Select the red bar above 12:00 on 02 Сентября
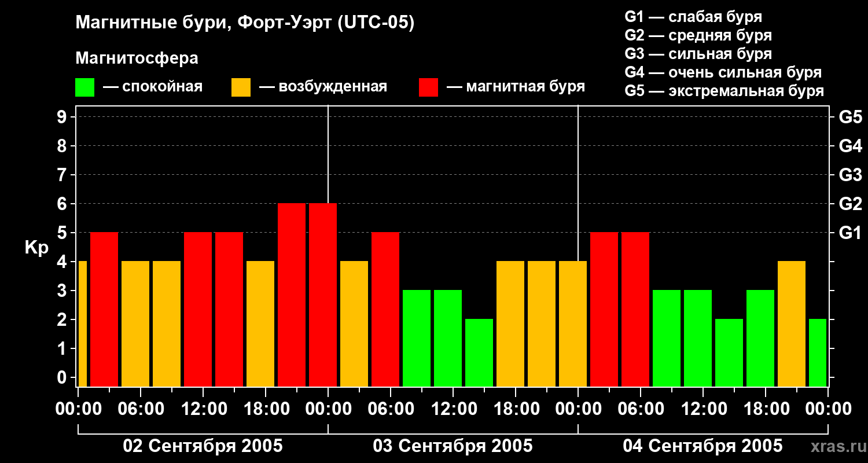 tap(198, 310)
